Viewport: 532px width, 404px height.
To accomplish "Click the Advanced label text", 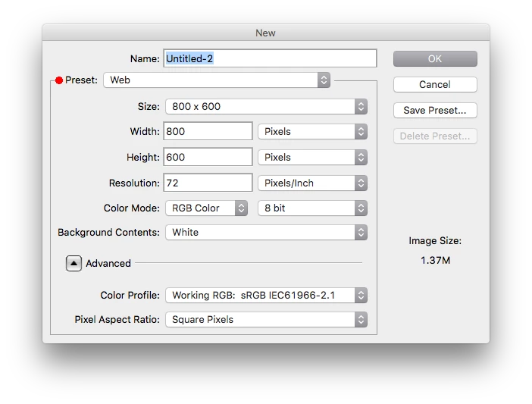I will (108, 264).
